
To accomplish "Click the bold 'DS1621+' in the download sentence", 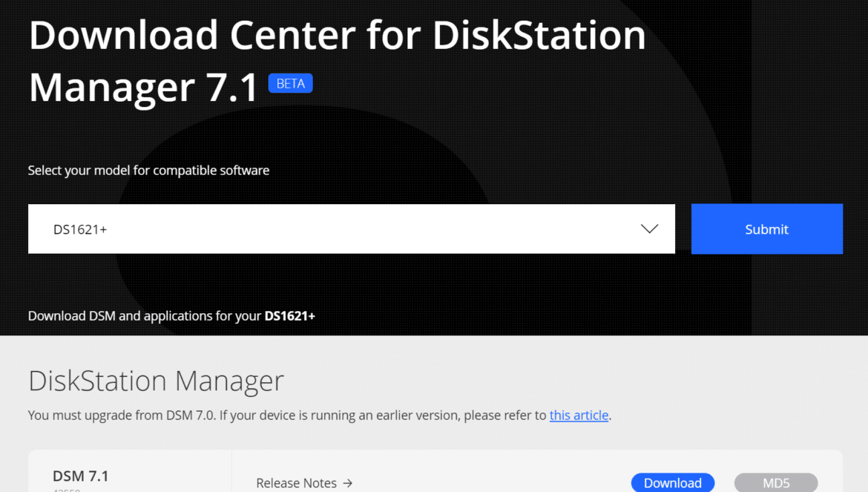I will click(289, 316).
